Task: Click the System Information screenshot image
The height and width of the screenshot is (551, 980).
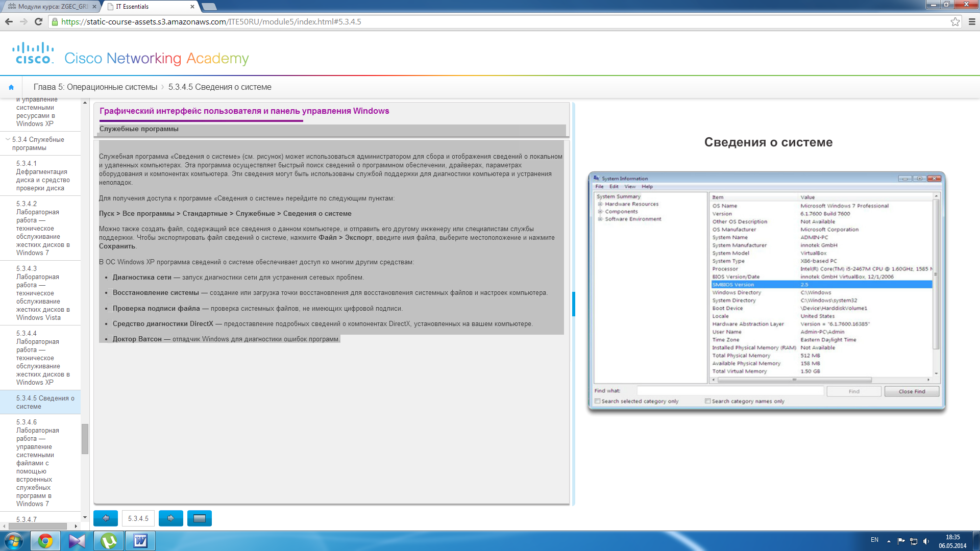Action: (767, 291)
